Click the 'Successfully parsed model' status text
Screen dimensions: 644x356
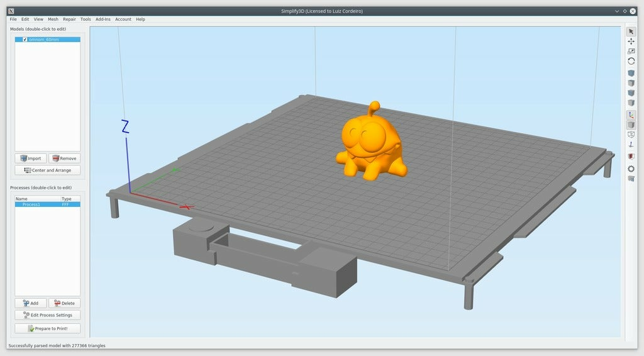click(x=57, y=346)
